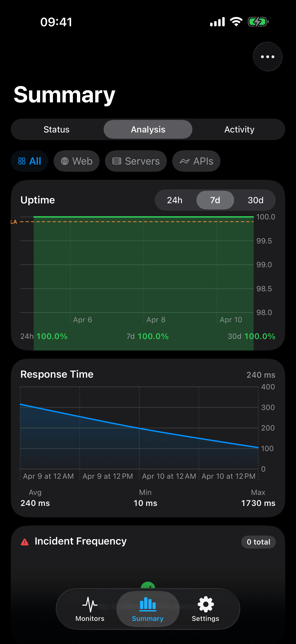Set uptime range to 7d
The height and width of the screenshot is (644, 296).
pos(215,200)
